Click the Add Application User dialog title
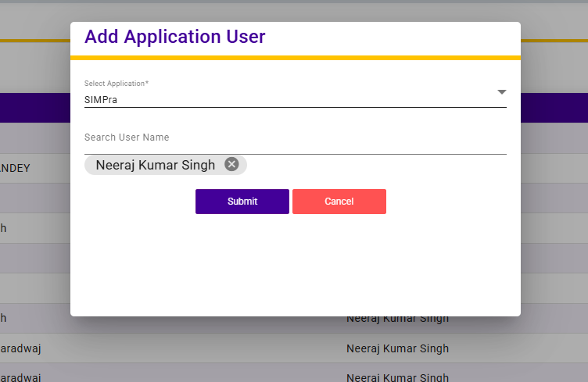Screen dimensions: 588x382 coord(175,37)
